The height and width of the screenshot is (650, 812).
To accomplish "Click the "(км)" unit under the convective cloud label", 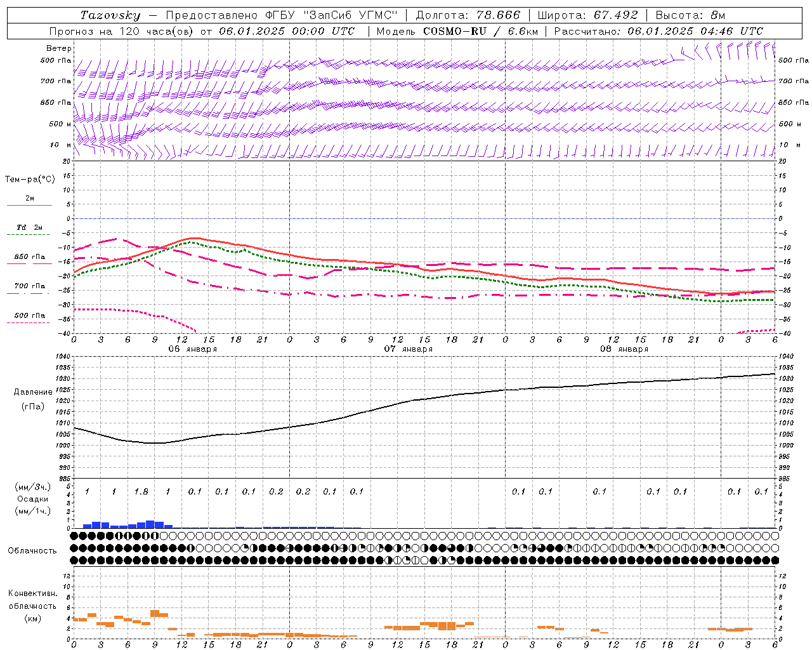I will [x=32, y=618].
